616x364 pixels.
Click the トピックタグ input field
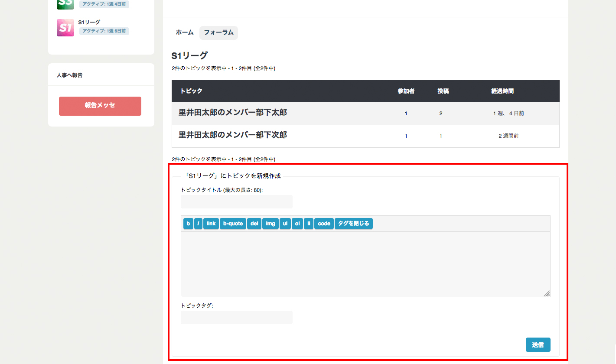(x=237, y=318)
